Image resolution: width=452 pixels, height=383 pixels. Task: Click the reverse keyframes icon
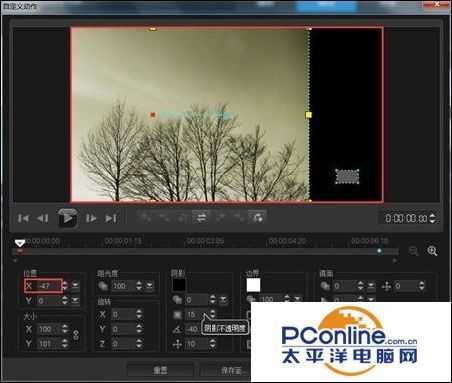click(x=201, y=218)
